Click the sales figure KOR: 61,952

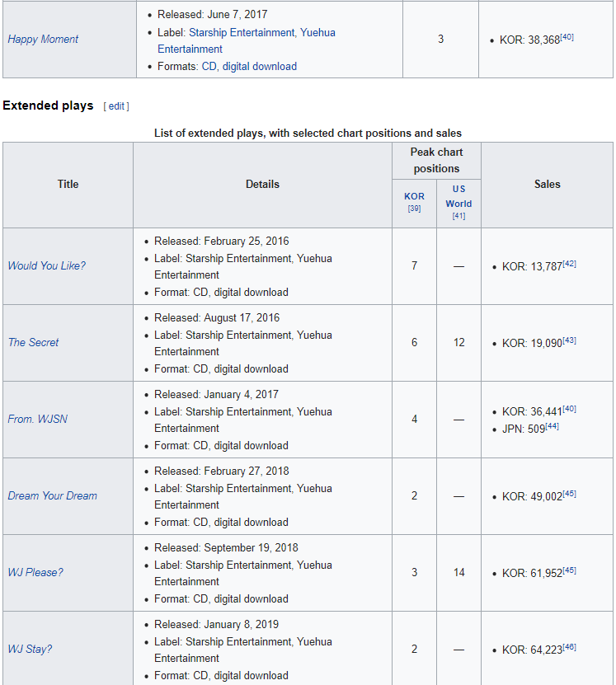click(x=532, y=573)
